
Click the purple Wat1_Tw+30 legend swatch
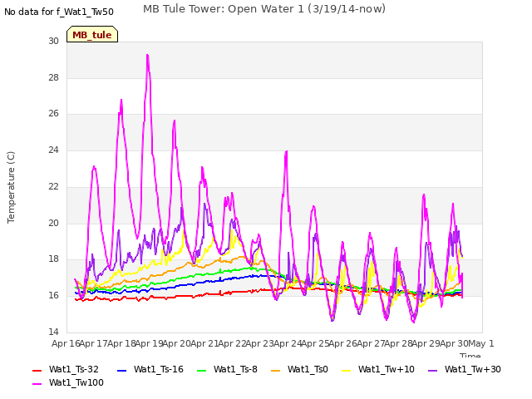432,371
